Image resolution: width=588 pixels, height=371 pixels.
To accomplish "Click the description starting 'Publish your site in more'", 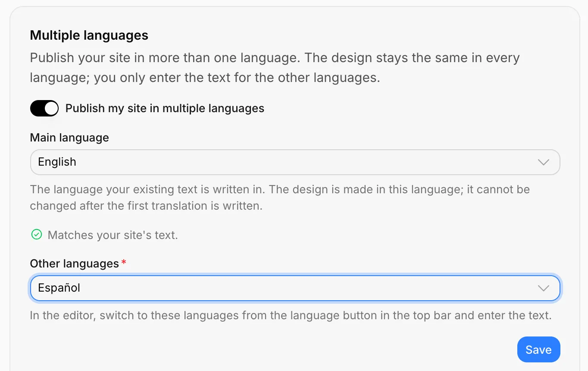I will [x=275, y=68].
